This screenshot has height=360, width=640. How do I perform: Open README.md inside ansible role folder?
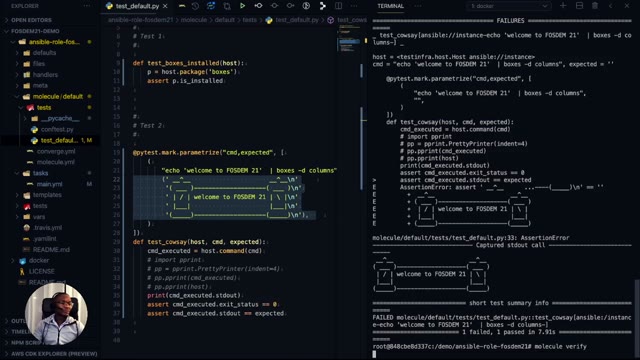51,249
